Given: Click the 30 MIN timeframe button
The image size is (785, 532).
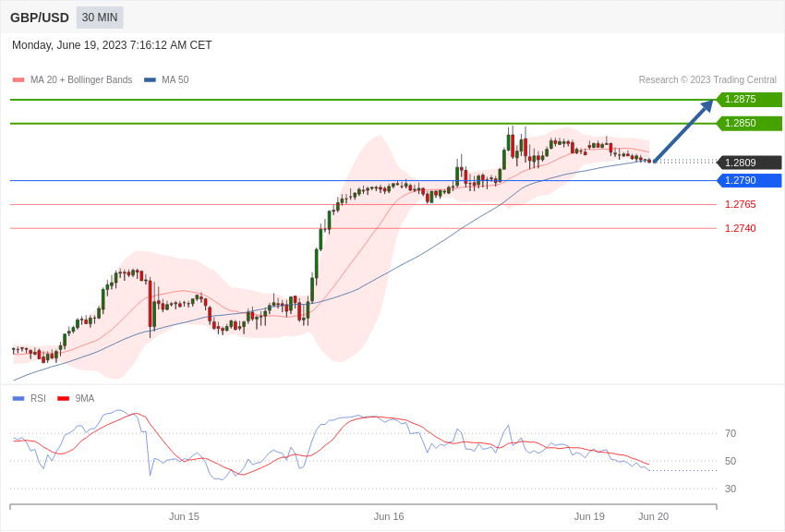Looking at the screenshot, I should click(100, 18).
